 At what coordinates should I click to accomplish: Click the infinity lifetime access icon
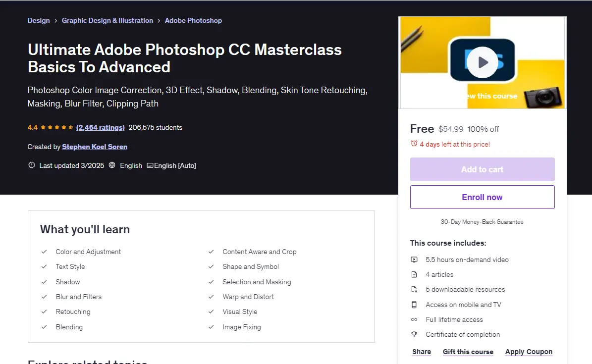[414, 320]
